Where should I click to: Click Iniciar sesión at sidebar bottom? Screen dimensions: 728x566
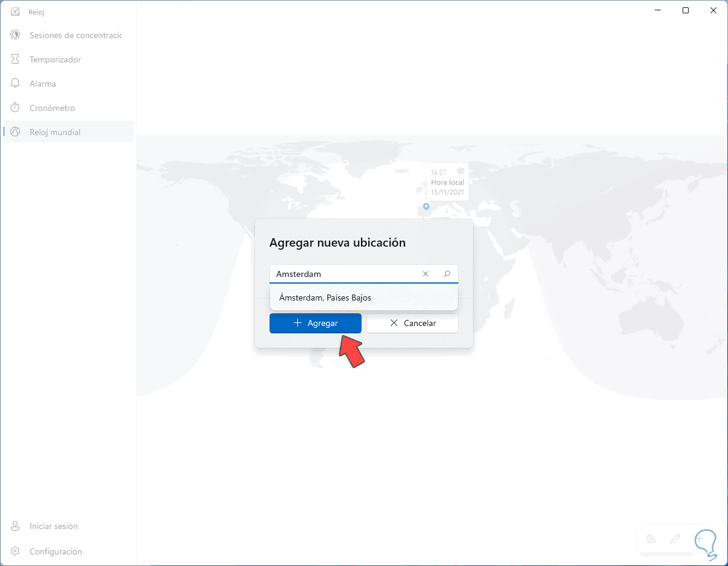tap(68, 526)
